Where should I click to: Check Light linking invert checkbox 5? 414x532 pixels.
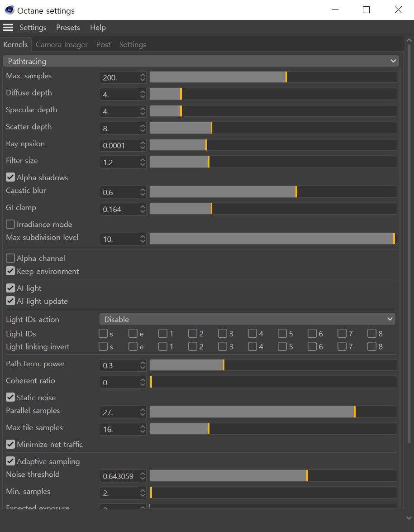tap(282, 346)
